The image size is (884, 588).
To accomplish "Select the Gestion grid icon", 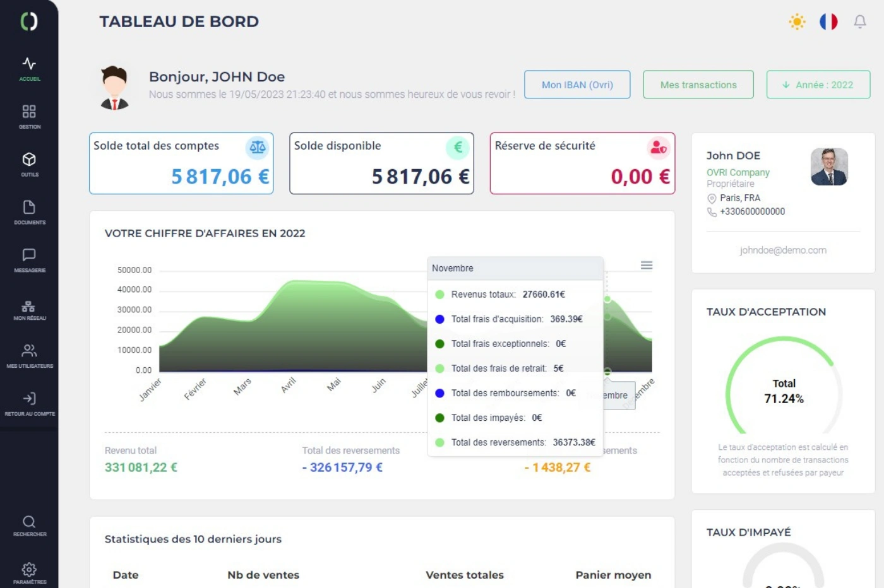I will pyautogui.click(x=28, y=111).
